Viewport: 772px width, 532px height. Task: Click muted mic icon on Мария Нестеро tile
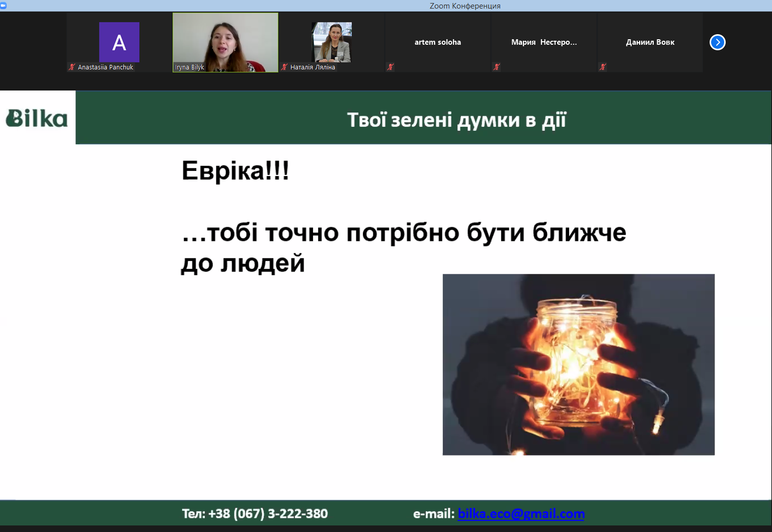click(497, 67)
